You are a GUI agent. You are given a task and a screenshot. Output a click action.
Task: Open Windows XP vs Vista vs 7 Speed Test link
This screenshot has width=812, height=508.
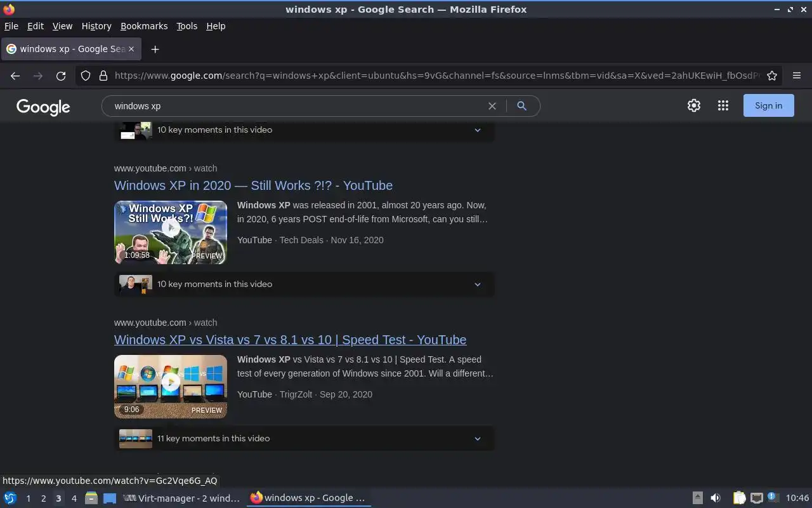click(x=290, y=340)
